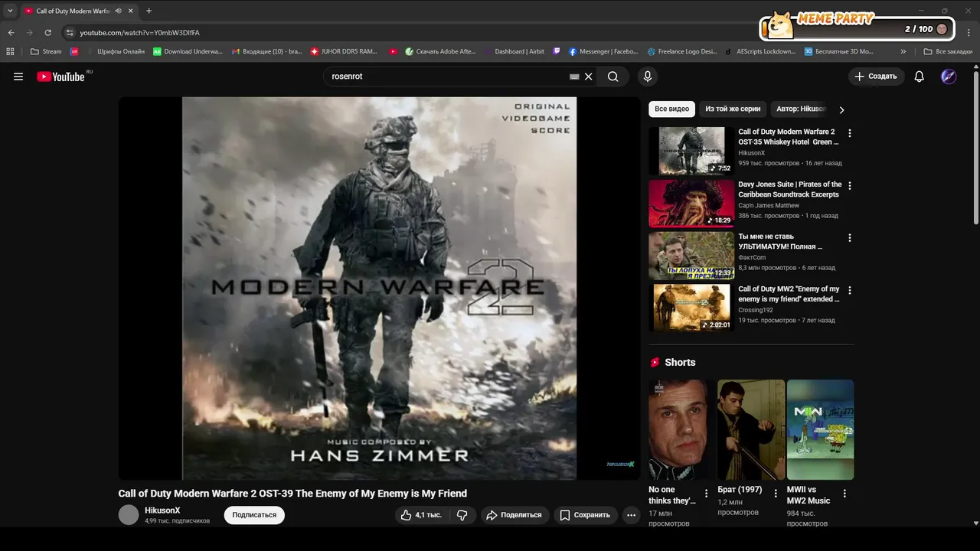Screen dimensions: 980x551
Task: Open the Dashboard | Airbit bookmark
Action: coord(514,51)
